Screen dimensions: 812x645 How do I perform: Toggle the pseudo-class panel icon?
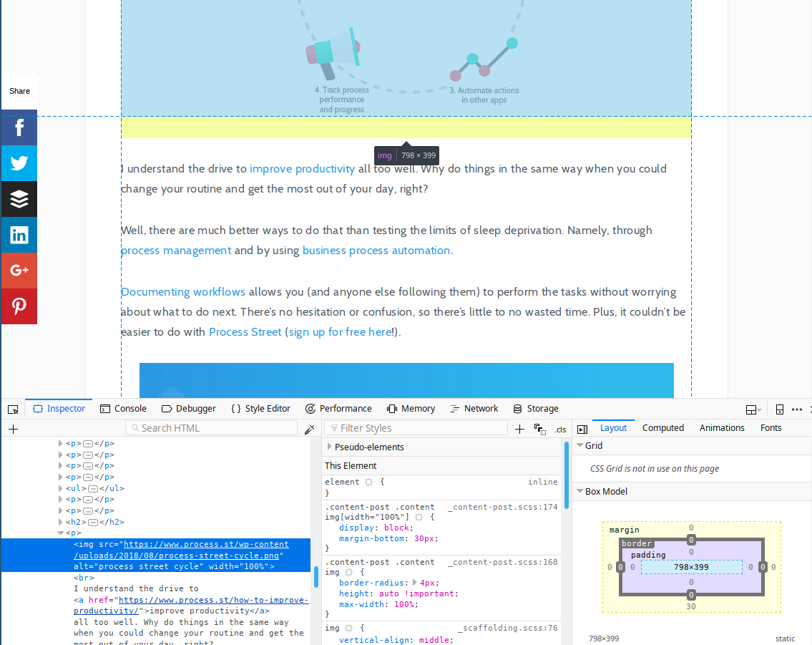(x=540, y=429)
